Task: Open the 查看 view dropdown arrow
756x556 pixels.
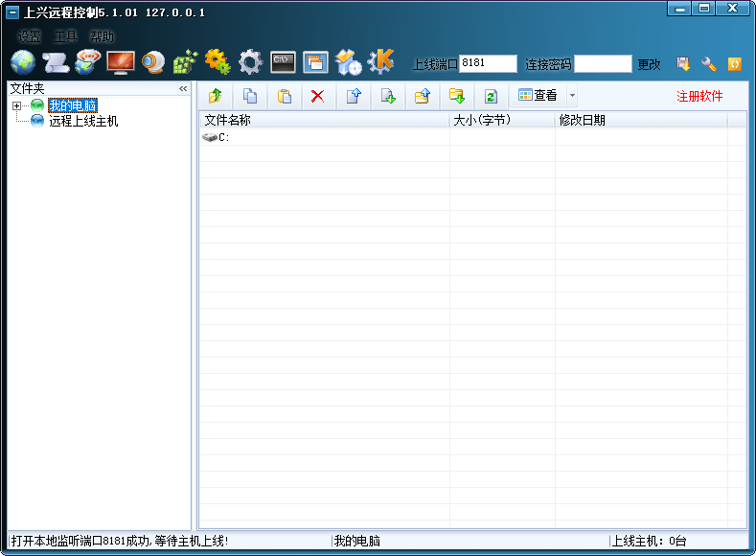Action: pos(572,96)
